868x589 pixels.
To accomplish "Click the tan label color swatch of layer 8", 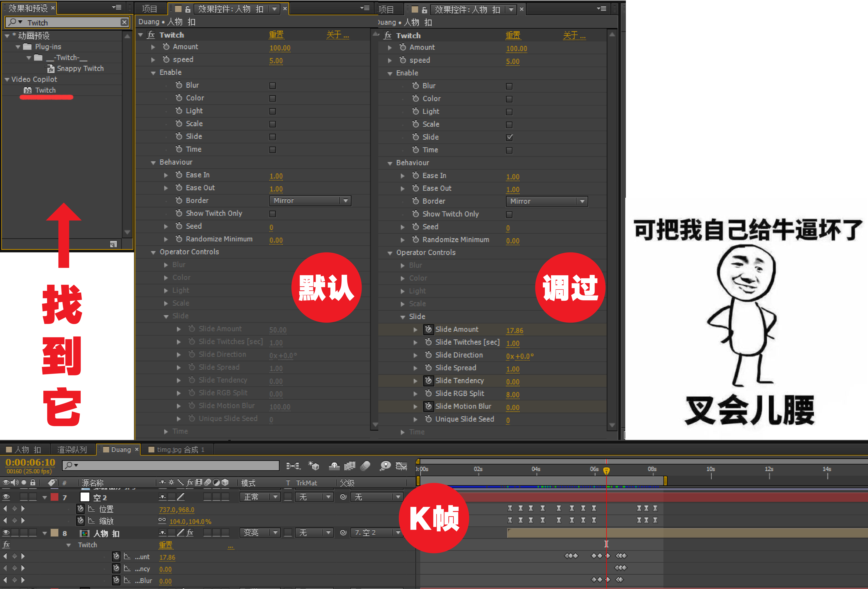I will [55, 533].
